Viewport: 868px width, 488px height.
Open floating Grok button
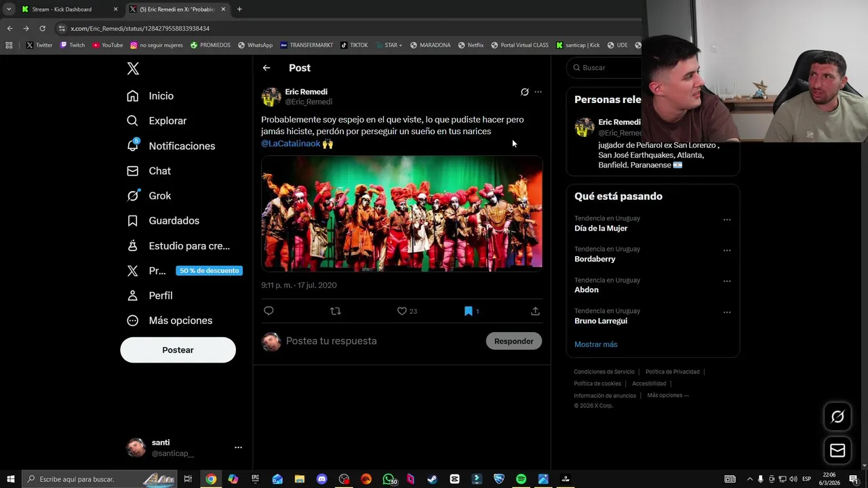click(x=837, y=417)
